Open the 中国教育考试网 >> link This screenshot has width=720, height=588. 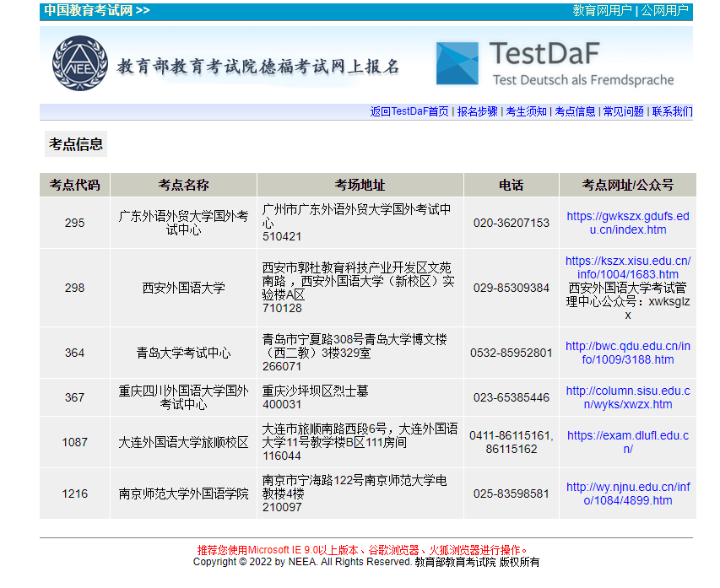click(97, 10)
